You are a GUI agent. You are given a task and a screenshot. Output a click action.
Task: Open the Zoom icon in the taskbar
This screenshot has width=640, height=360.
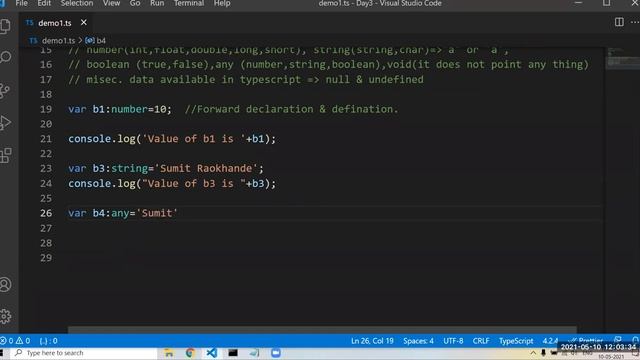[276, 353]
